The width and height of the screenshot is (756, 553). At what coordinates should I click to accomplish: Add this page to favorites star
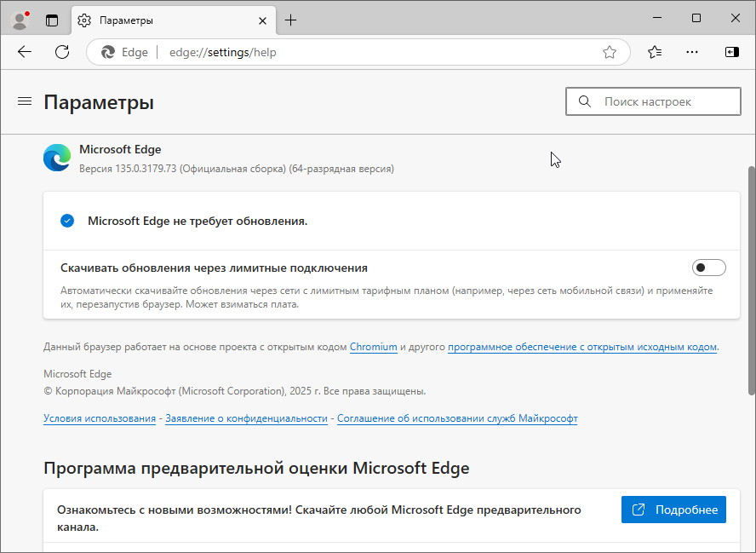coord(610,52)
